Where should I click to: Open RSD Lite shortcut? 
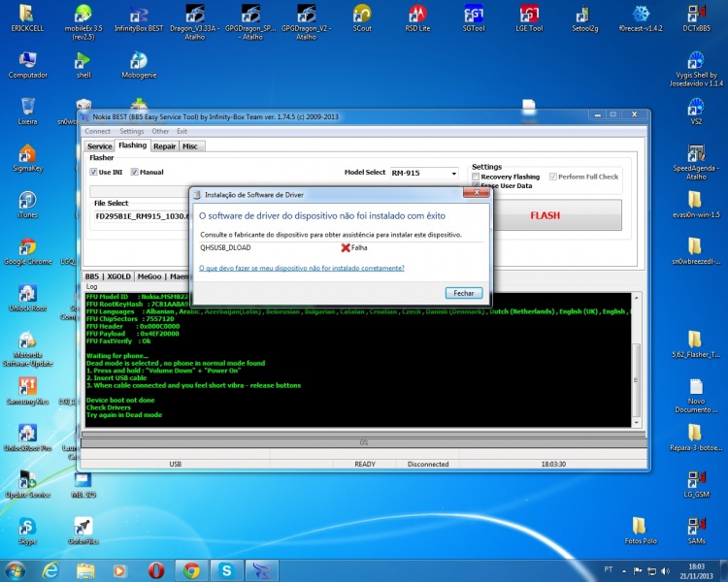click(417, 17)
